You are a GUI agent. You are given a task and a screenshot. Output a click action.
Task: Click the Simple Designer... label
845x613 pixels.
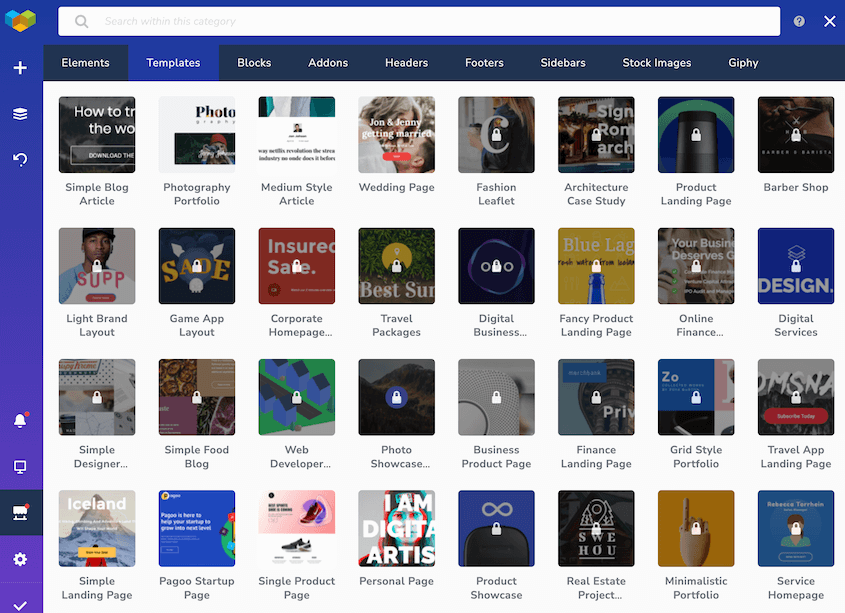[x=100, y=457]
